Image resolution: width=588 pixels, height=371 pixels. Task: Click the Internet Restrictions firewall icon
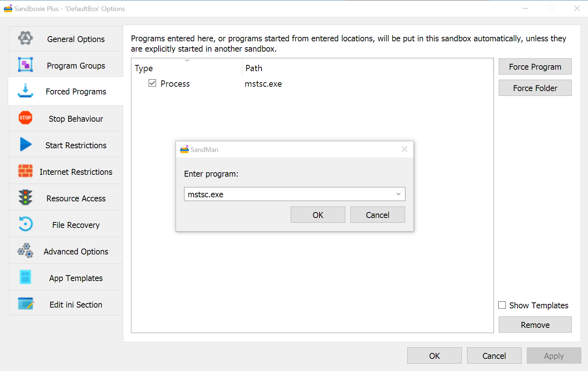coord(25,171)
